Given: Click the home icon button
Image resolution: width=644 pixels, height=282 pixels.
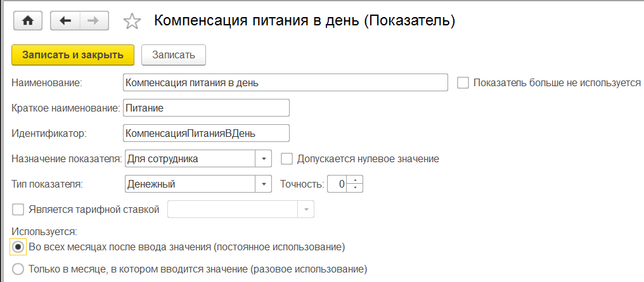Looking at the screenshot, I should tap(27, 21).
